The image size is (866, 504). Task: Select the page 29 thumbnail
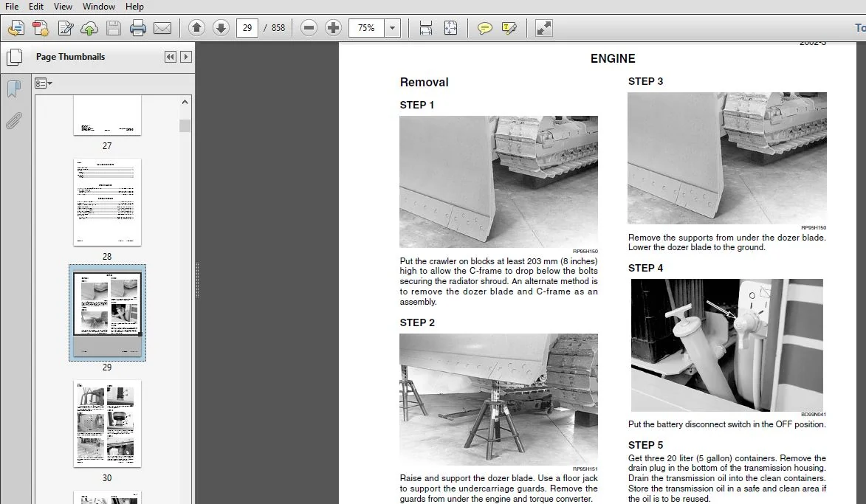[107, 313]
